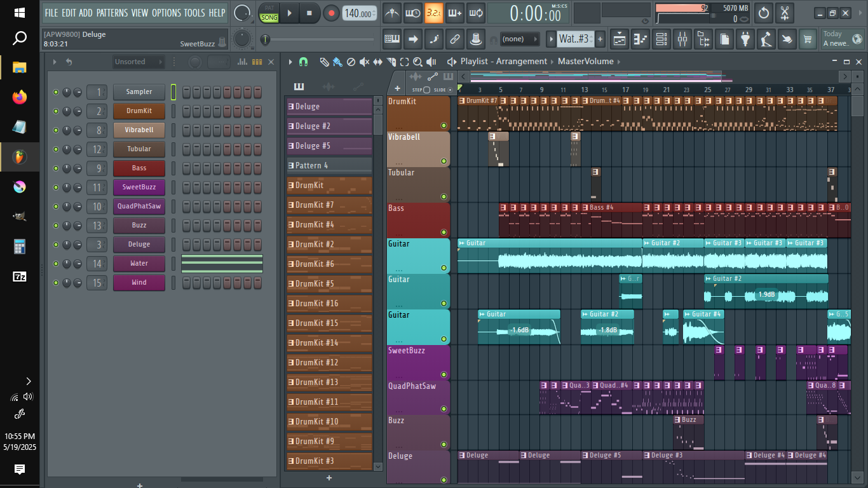Viewport: 868px width, 488px height.
Task: Select DrumKit #7 in the pattern picker
Action: (329, 205)
